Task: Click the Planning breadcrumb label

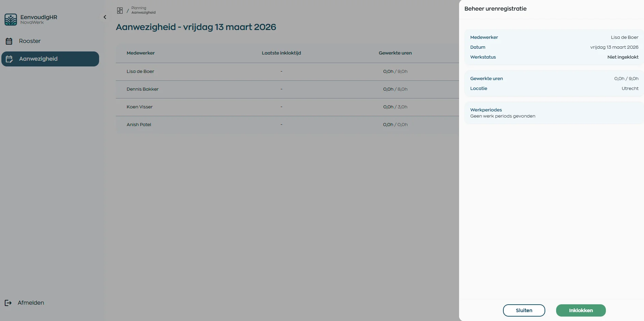Action: click(139, 8)
